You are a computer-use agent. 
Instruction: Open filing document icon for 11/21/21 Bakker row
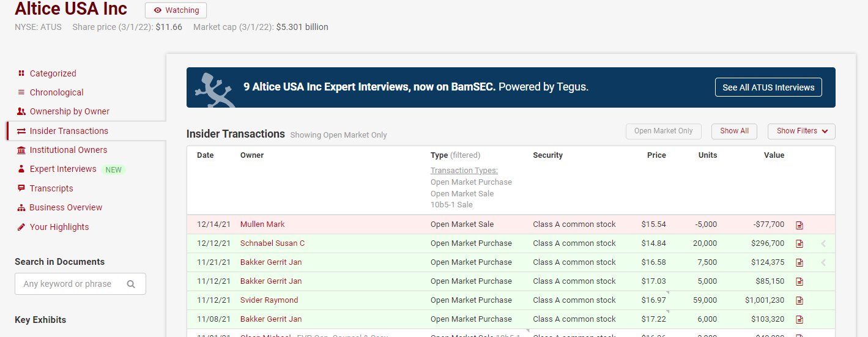click(799, 263)
